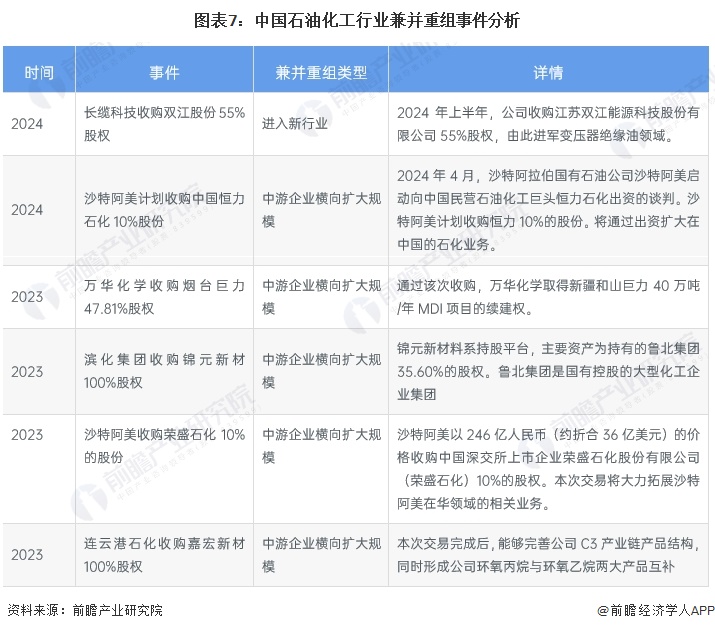Click 中游企业横向扩大规模 in the 连云港石化 row
715x631 pixels.
(321, 555)
